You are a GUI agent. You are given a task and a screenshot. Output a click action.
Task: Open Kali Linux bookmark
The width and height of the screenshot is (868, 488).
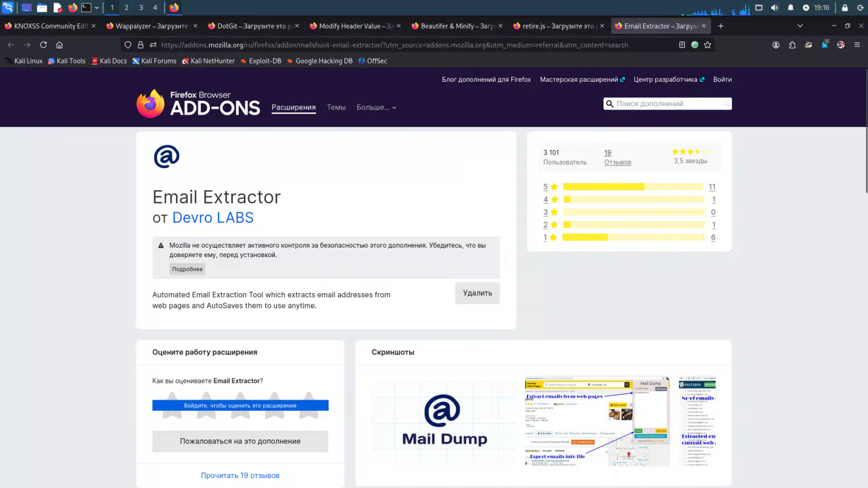coord(24,61)
